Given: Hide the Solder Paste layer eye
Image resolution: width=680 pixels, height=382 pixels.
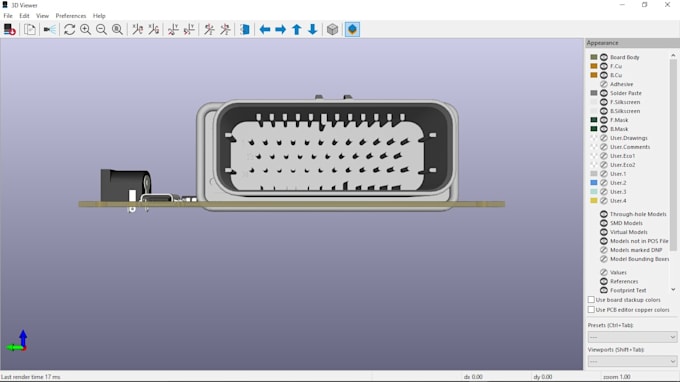Looking at the screenshot, I should (604, 93).
